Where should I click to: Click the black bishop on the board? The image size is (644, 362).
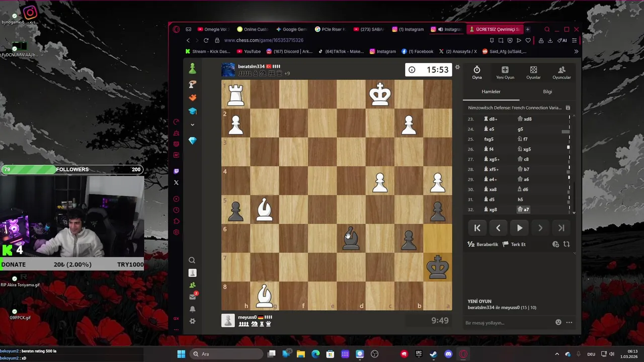(351, 238)
